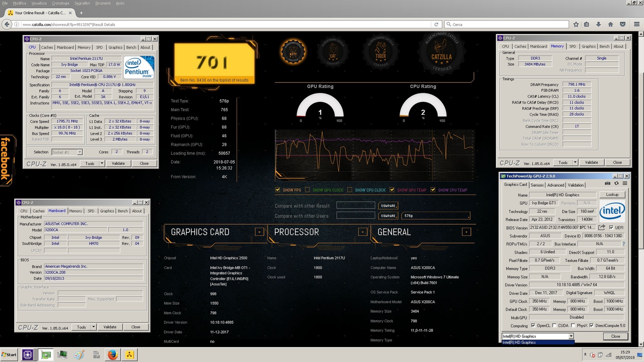Switch to Caches tab in top-left CPU-Z
The height and width of the screenshot is (362, 644).
[47, 47]
